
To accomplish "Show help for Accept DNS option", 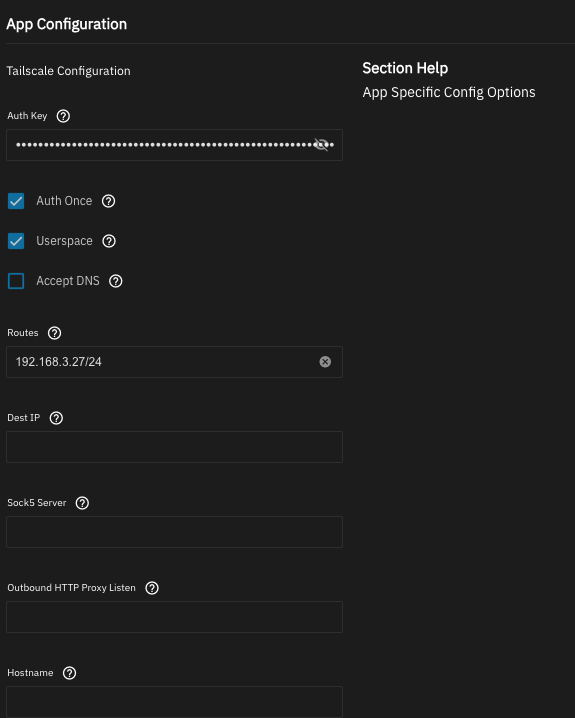I will pos(116,281).
